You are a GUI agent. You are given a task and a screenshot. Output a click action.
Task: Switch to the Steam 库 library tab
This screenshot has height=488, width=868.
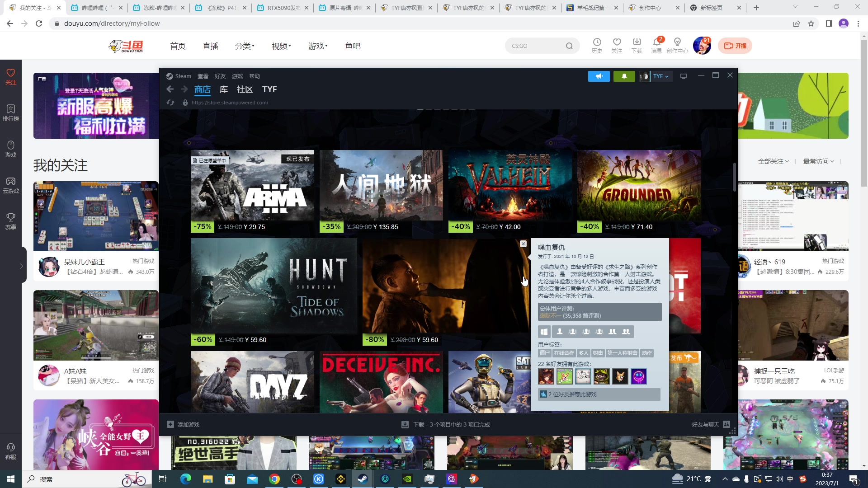pos(223,89)
